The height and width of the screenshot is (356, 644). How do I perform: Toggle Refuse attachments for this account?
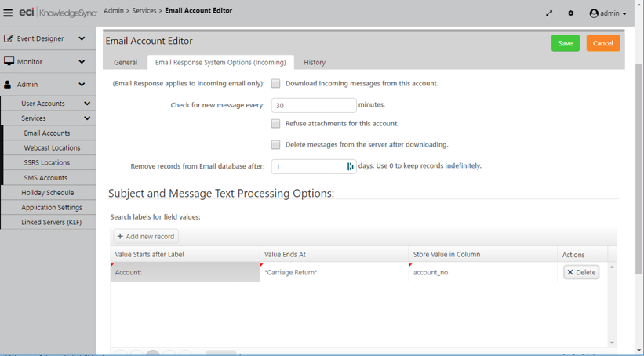(275, 124)
